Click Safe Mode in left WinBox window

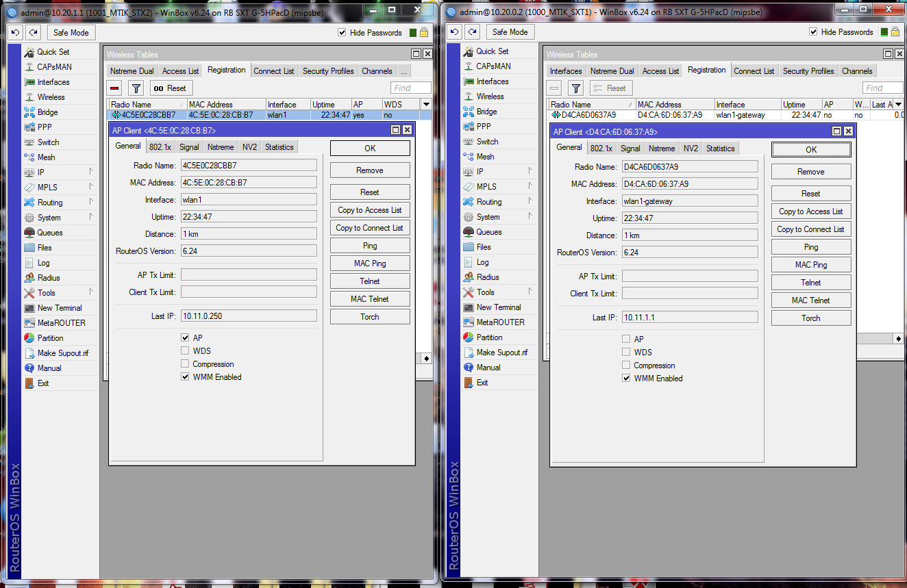(71, 32)
